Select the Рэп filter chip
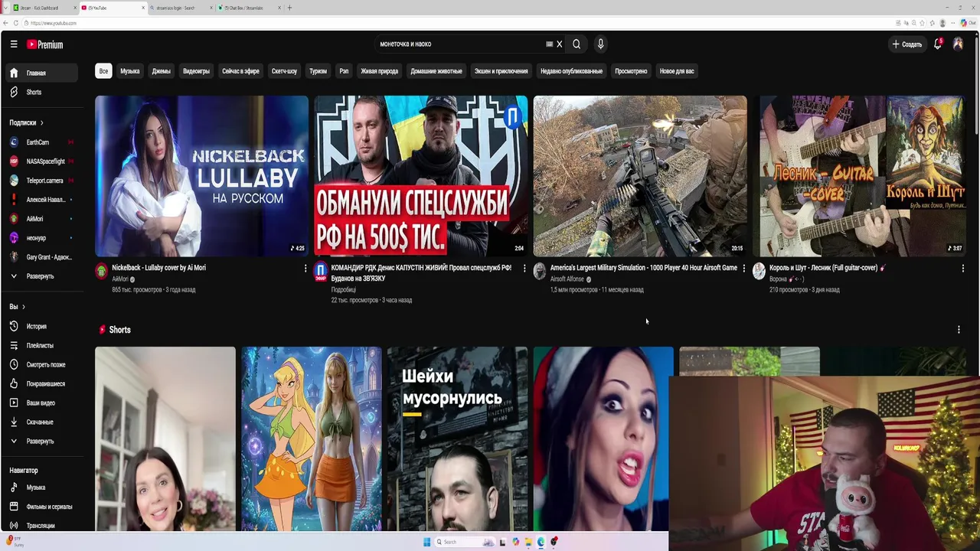This screenshot has width=980, height=551. click(x=344, y=71)
